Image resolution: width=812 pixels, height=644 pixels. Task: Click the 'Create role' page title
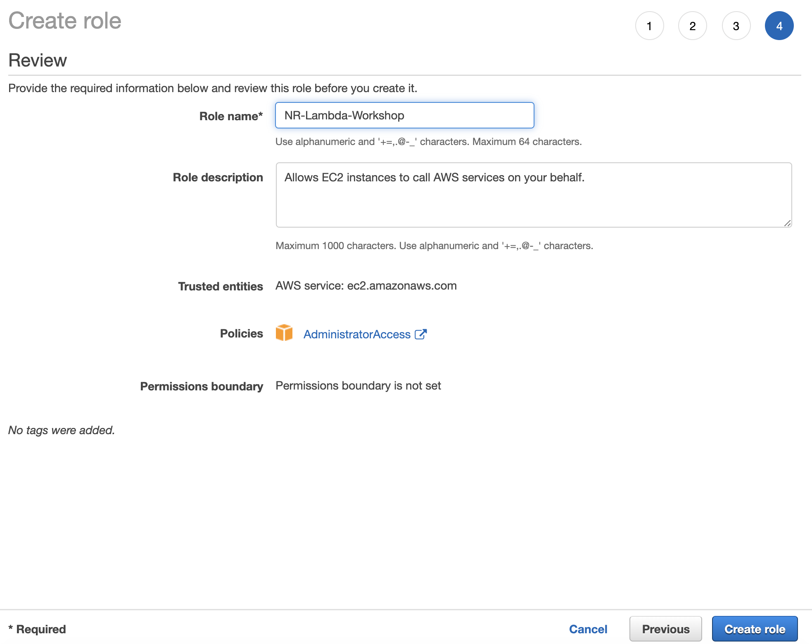pyautogui.click(x=65, y=21)
